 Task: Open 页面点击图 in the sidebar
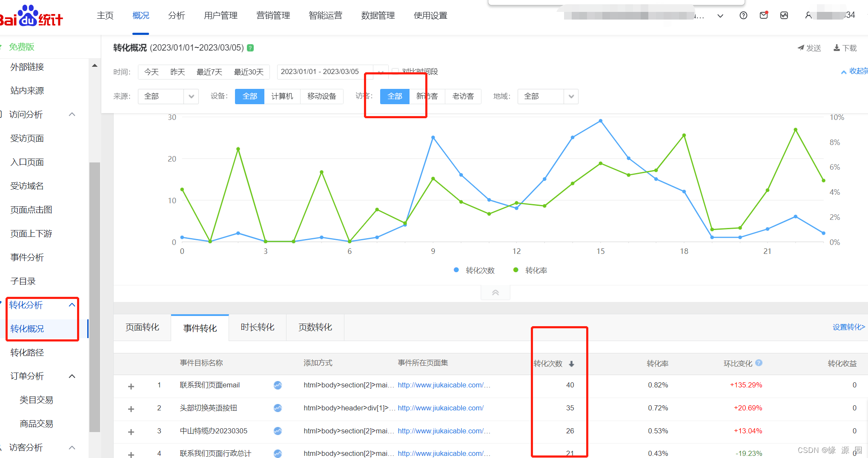31,210
